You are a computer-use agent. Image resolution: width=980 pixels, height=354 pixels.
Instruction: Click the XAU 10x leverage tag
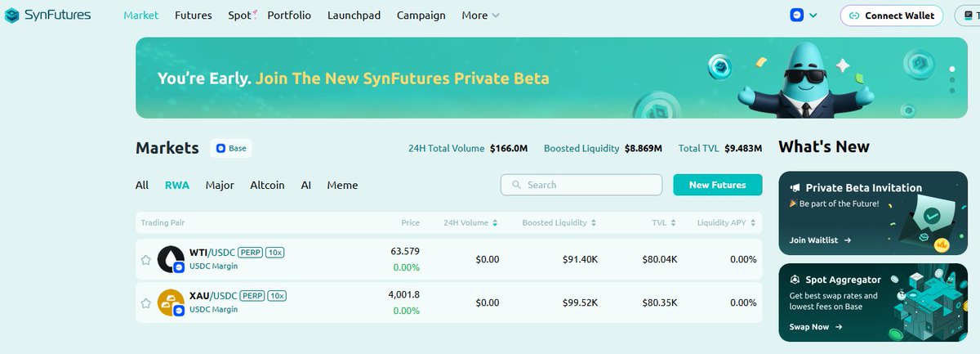[278, 294]
